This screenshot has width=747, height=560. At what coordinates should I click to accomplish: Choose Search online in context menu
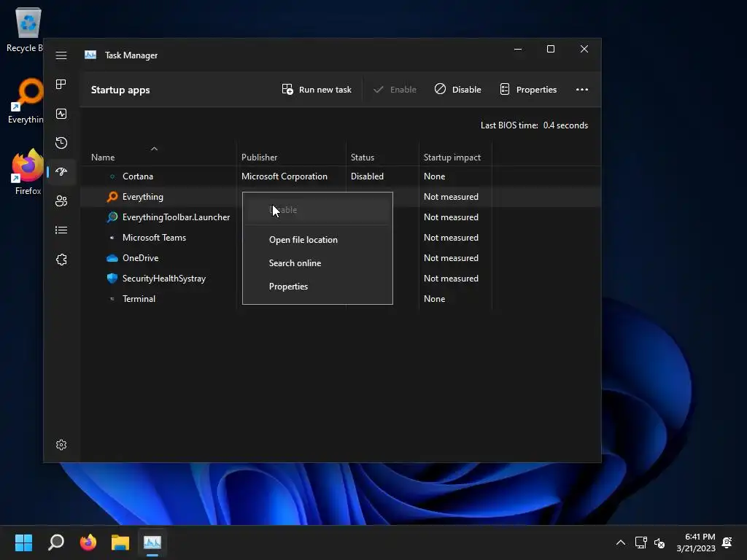(x=317, y=262)
